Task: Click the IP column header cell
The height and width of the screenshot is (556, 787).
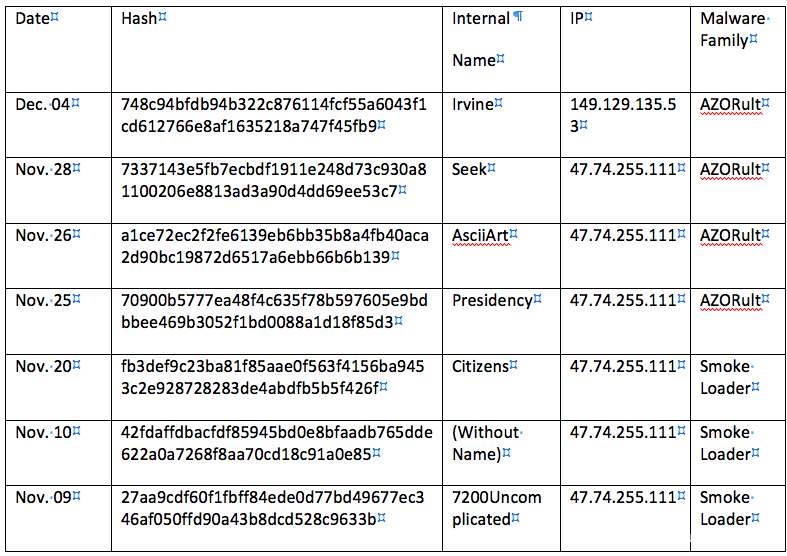Action: [580, 19]
